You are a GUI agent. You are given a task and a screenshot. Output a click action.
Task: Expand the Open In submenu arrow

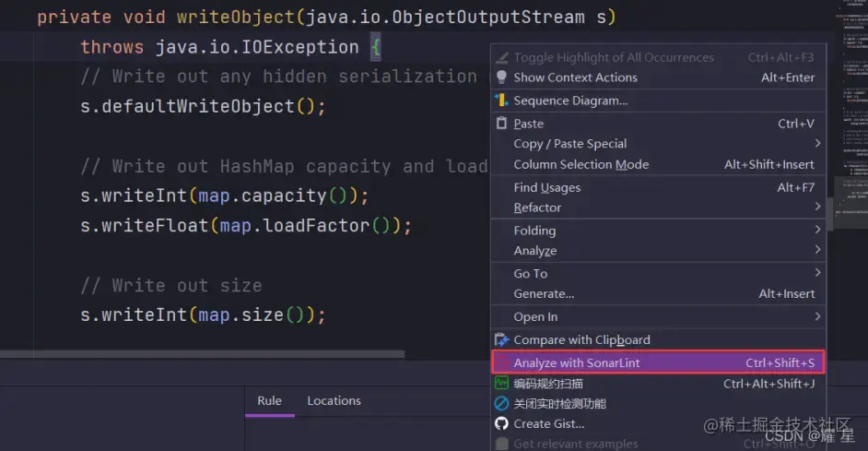click(x=817, y=316)
